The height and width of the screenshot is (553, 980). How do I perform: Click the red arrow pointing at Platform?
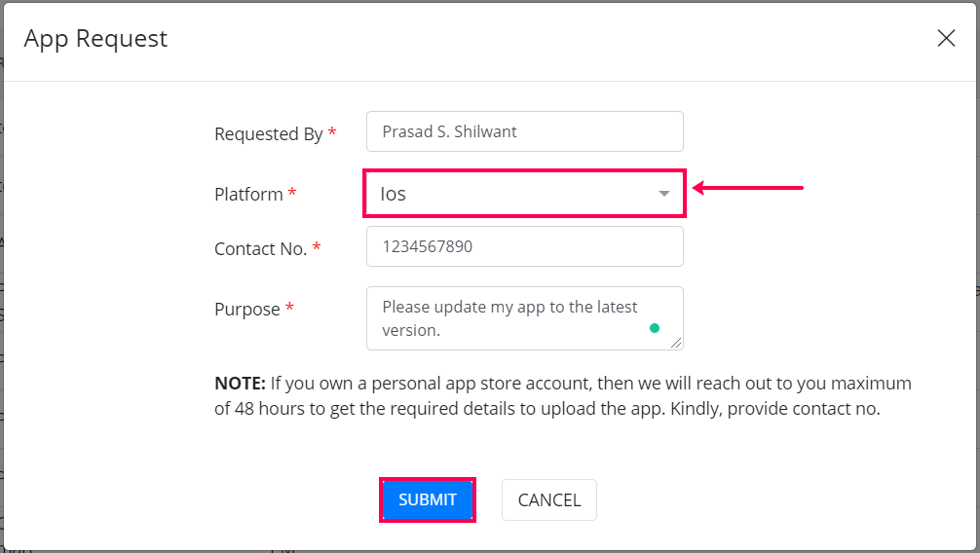748,188
